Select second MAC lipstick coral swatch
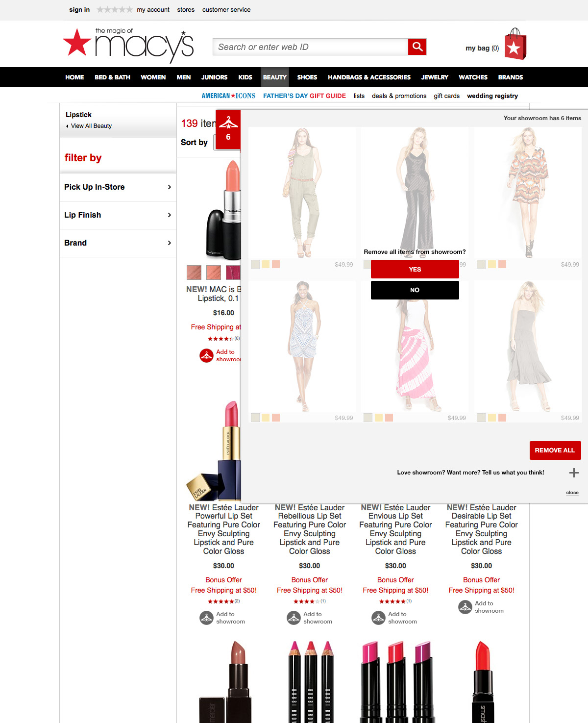 [214, 272]
